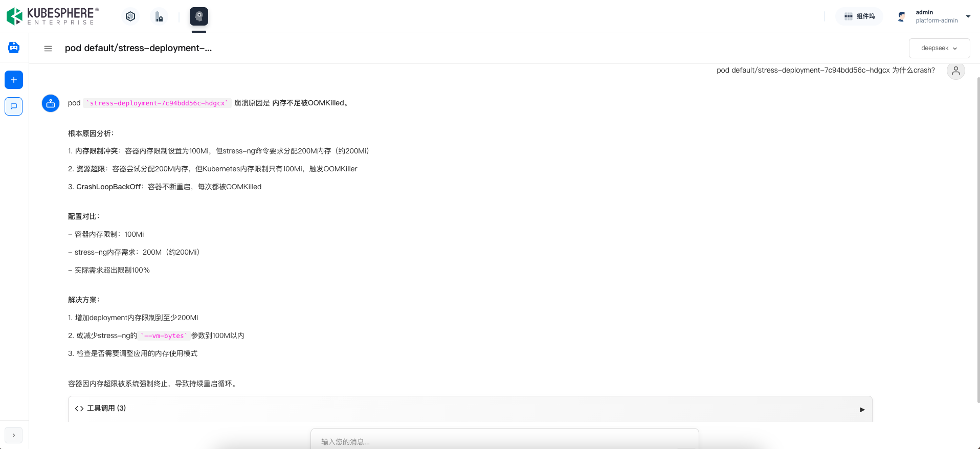Select the AI assistant head icon
The height and width of the screenshot is (449, 980).
(x=199, y=16)
